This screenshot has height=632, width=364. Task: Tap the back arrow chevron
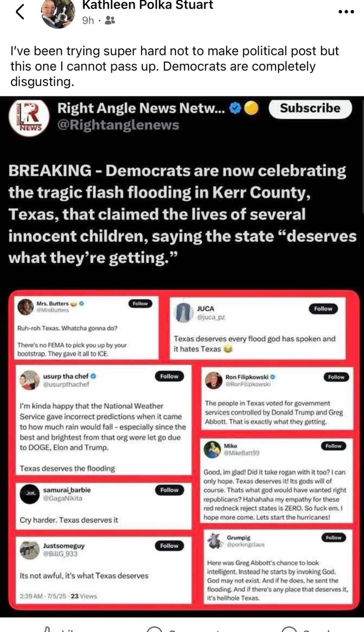click(x=20, y=13)
